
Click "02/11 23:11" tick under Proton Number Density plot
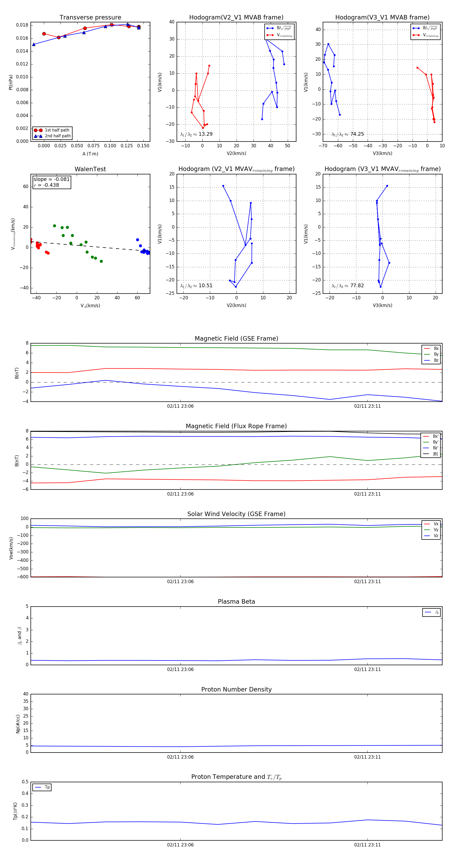click(367, 757)
